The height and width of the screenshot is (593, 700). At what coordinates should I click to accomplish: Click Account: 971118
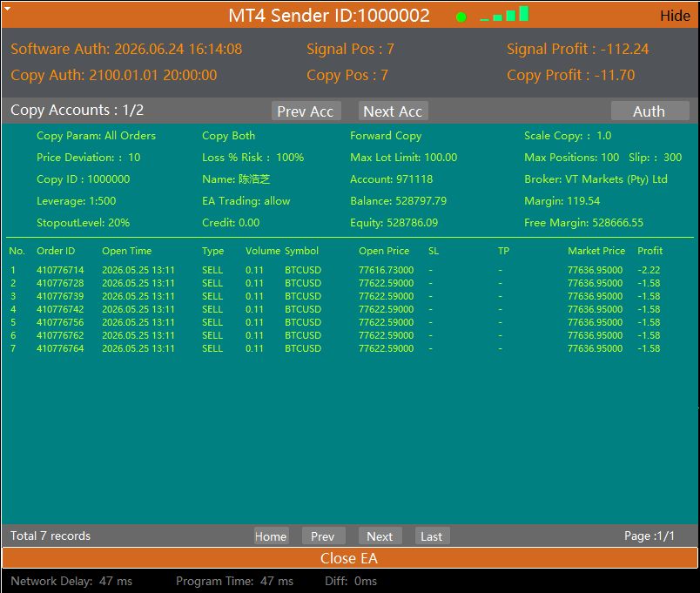pyautogui.click(x=391, y=179)
